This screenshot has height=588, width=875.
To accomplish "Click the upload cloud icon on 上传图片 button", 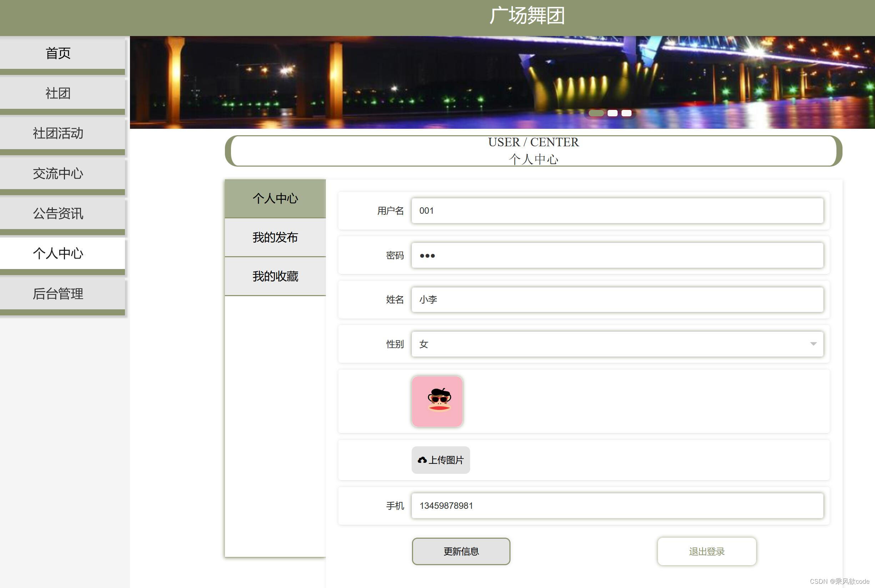I will (422, 460).
